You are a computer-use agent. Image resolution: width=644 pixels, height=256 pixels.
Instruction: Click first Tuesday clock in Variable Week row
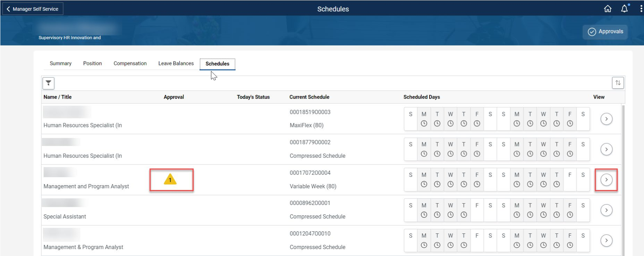pyautogui.click(x=437, y=184)
